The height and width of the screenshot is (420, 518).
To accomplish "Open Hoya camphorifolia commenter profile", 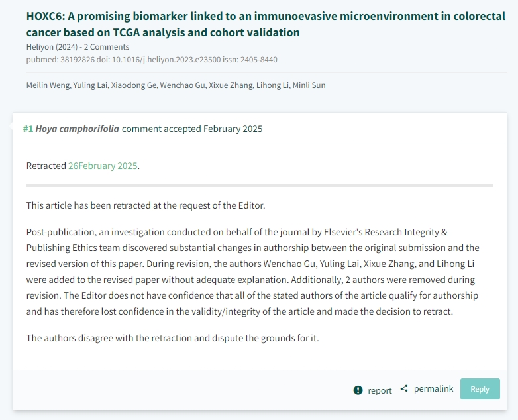I will pos(78,129).
